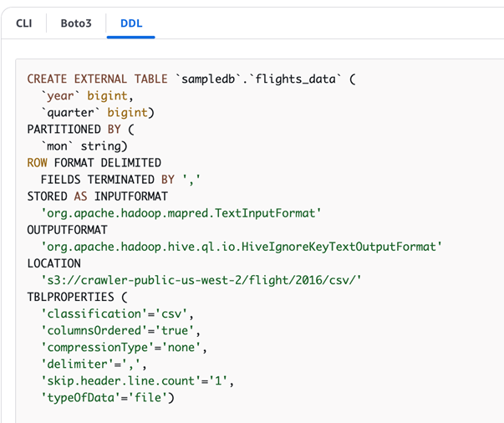Click the 'columnsOrdered'='true' property
The image size is (504, 423).
point(120,330)
